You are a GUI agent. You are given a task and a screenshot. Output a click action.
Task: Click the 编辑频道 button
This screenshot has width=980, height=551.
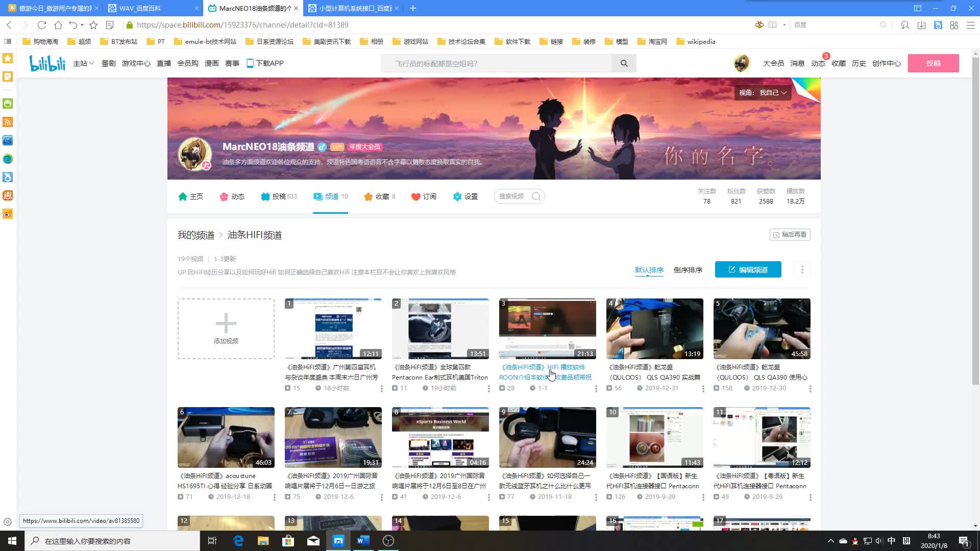748,270
